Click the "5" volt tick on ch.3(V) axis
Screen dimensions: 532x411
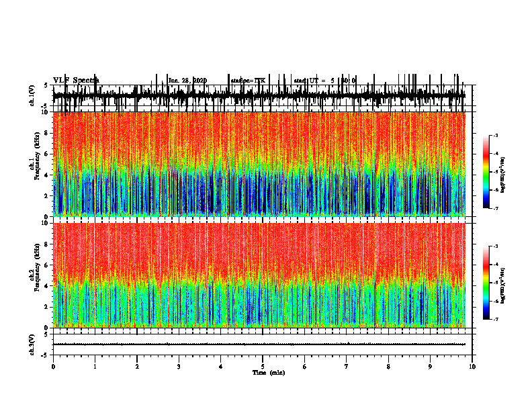pos(46,334)
